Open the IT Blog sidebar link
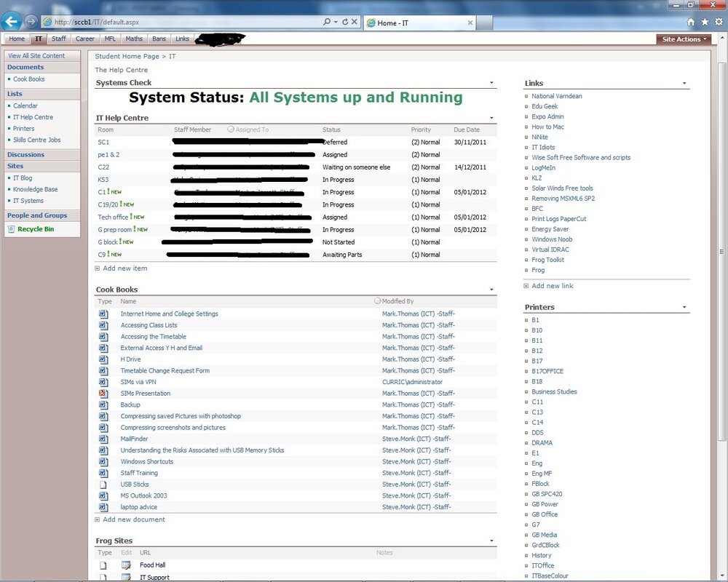This screenshot has width=728, height=582. pyautogui.click(x=23, y=178)
